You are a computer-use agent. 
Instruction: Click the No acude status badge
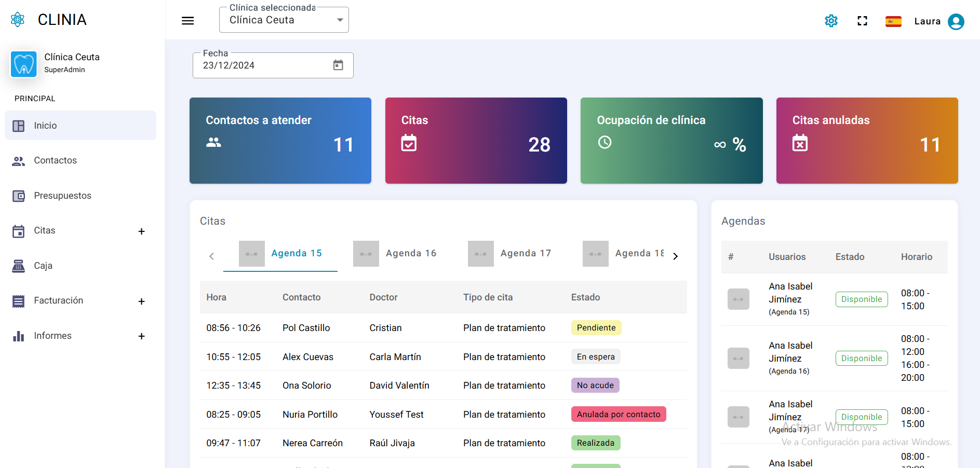point(595,386)
